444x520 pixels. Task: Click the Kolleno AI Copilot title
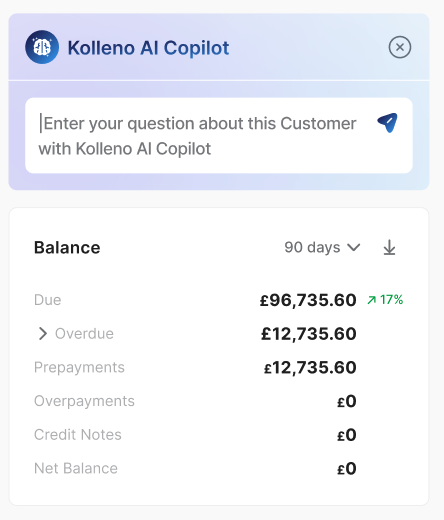[x=148, y=48]
